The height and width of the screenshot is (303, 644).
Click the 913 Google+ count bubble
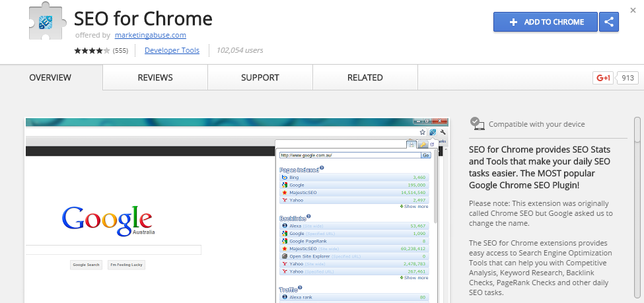click(x=627, y=78)
